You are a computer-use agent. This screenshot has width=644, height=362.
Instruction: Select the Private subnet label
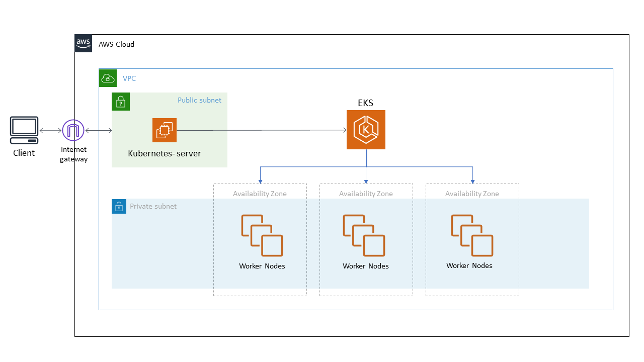click(153, 206)
